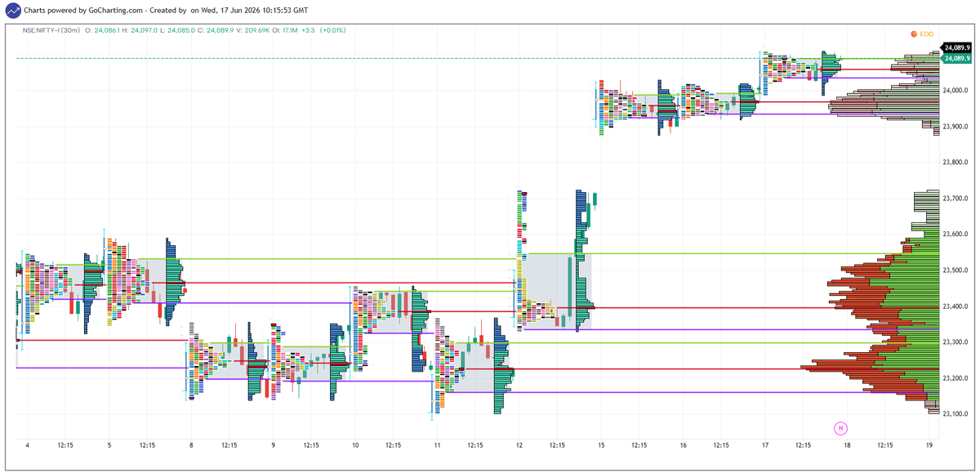
Task: Click the 23,400.0 price axis label
Action: [x=955, y=306]
